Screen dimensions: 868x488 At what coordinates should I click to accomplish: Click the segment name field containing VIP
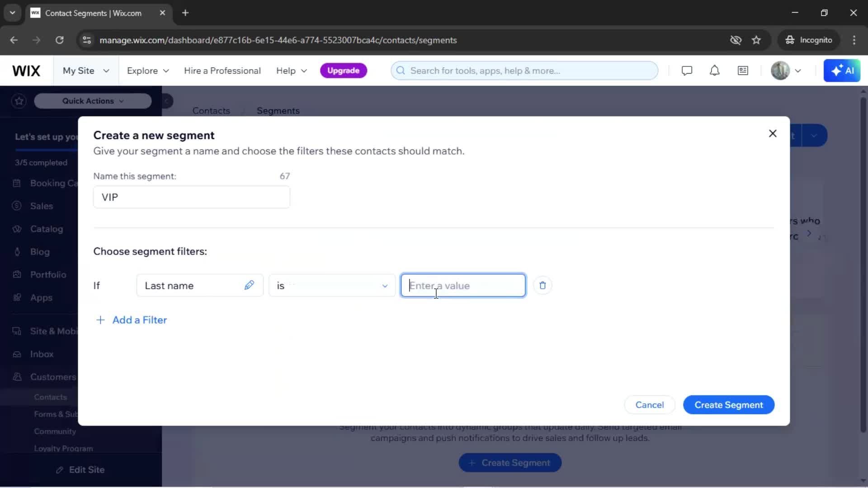[191, 197]
